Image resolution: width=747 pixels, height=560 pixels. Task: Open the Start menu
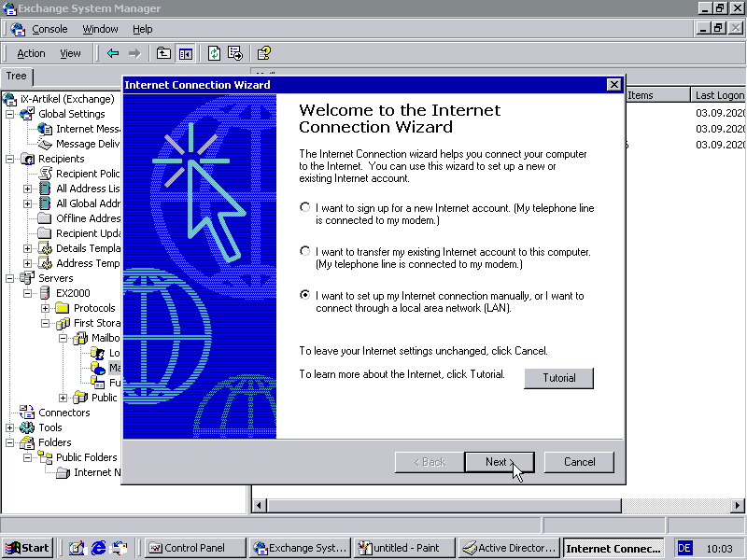[x=27, y=548]
